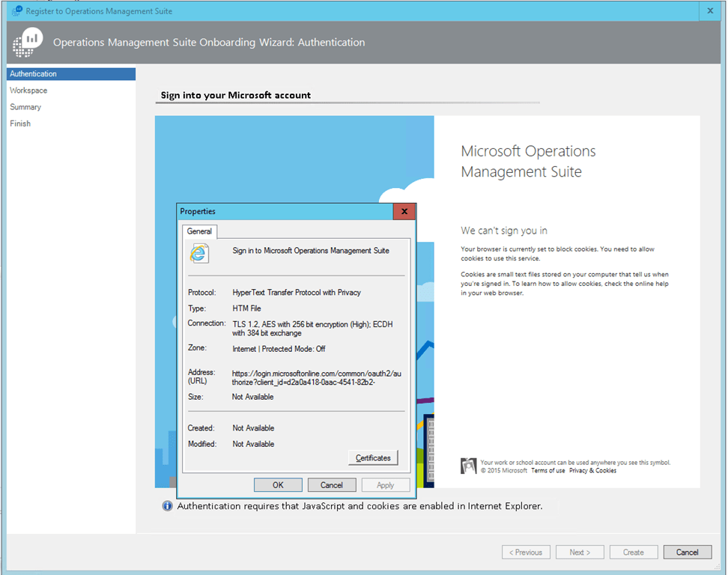Click the '© 2015 Microsoft' text

504,471
